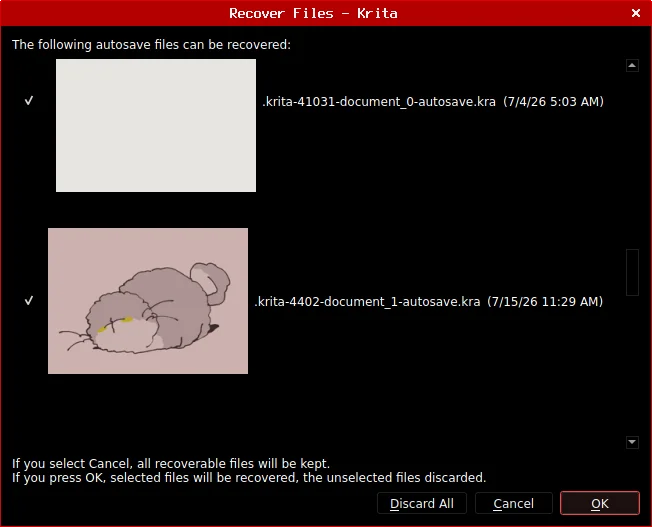The height and width of the screenshot is (527, 652).
Task: Click the Discard All button
Action: click(x=422, y=504)
